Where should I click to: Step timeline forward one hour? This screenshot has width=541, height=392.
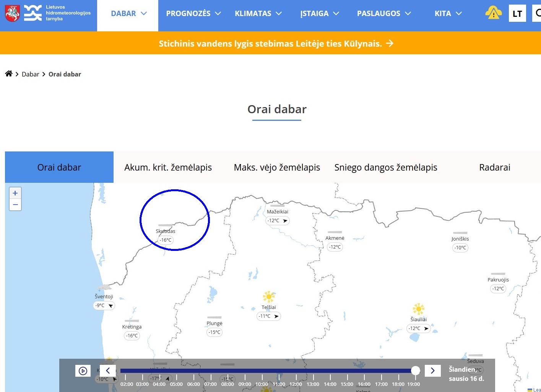[433, 371]
